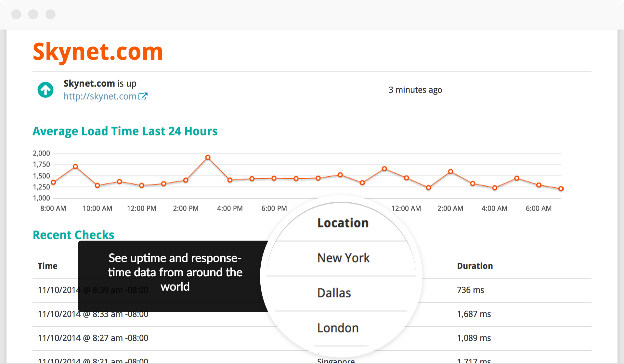Click the 12:00 PM axis label

click(x=142, y=208)
